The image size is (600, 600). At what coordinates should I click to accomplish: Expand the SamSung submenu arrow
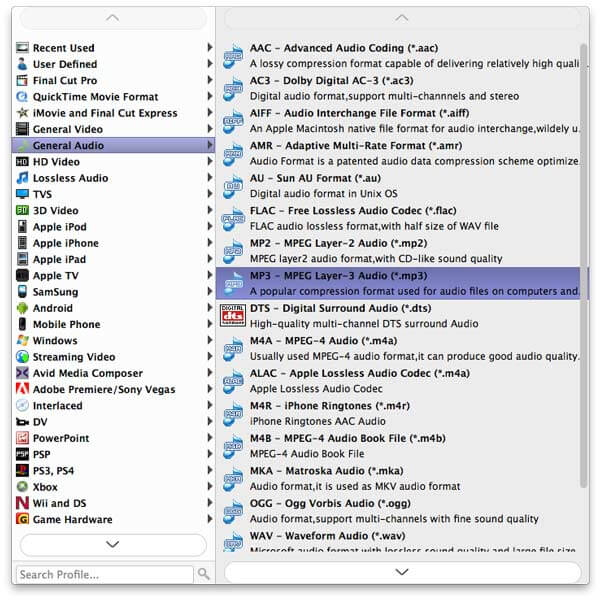[x=210, y=291]
